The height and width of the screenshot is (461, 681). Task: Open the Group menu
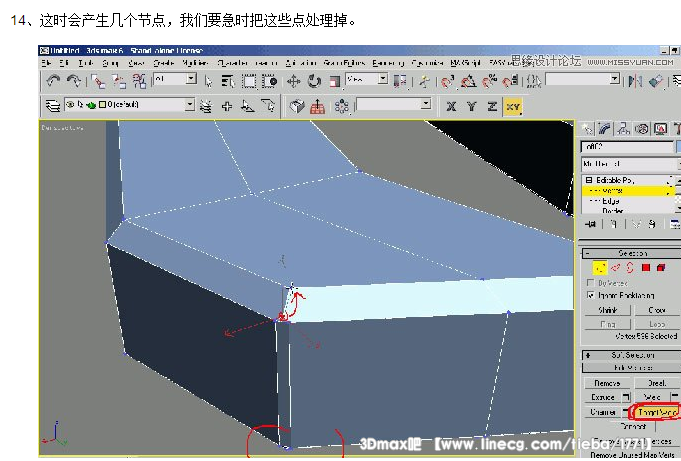tap(110, 63)
